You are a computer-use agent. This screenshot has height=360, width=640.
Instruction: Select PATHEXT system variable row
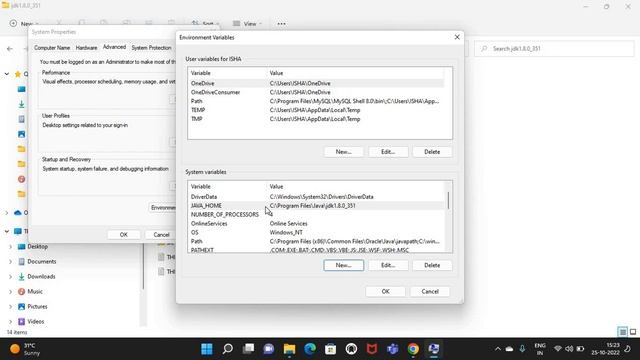click(317, 250)
